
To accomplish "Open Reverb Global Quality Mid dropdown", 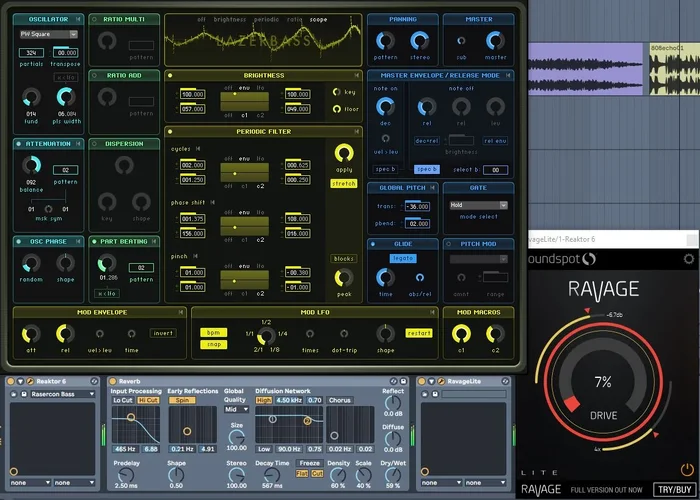I will point(237,409).
